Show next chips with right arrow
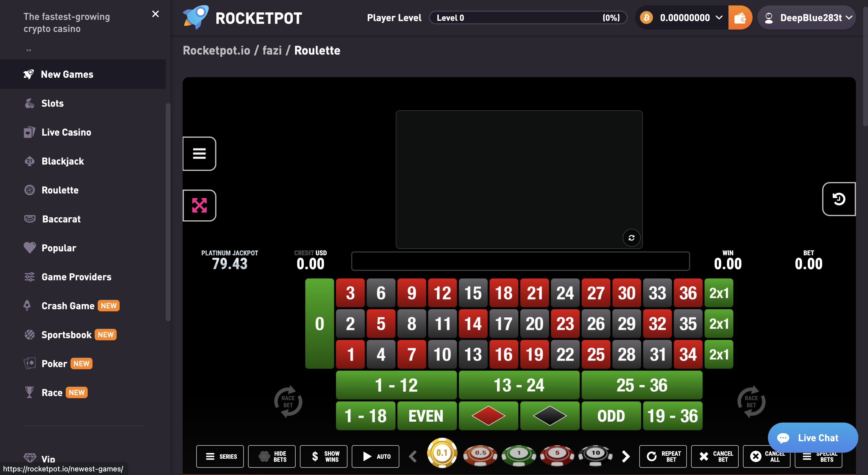 click(625, 457)
